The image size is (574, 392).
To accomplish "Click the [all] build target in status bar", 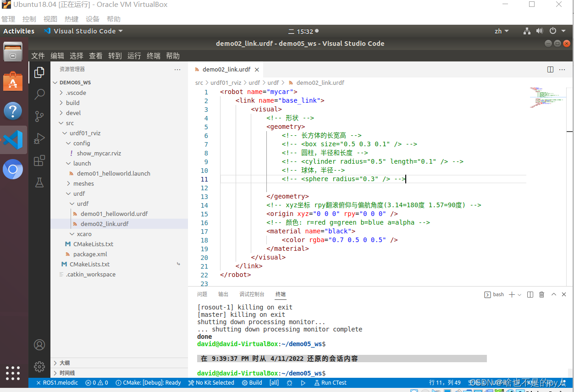I will pos(274,383).
